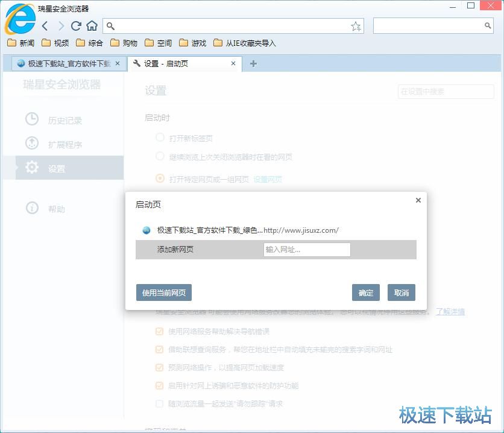
Task: Toggle 请勿跟踪 request checkbox
Action: click(x=159, y=403)
